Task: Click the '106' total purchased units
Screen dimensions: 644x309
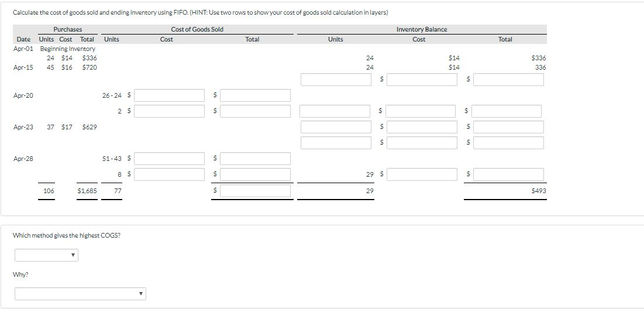Action: [x=49, y=191]
